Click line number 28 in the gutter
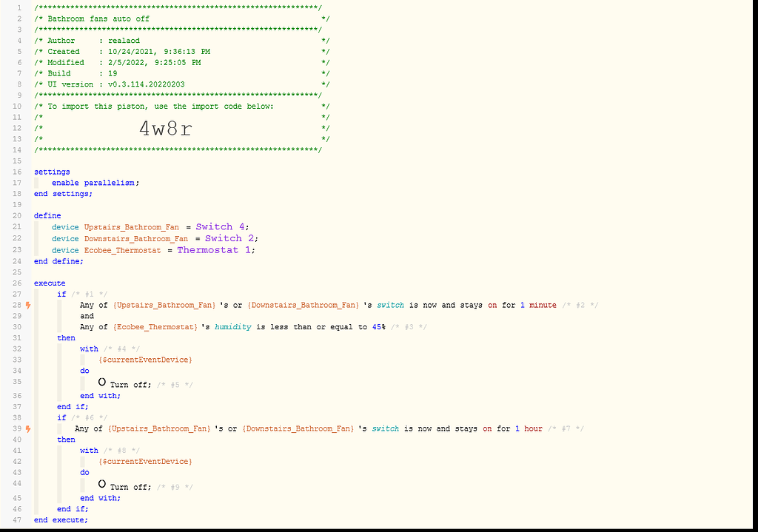This screenshot has height=532, width=758. coord(16,304)
